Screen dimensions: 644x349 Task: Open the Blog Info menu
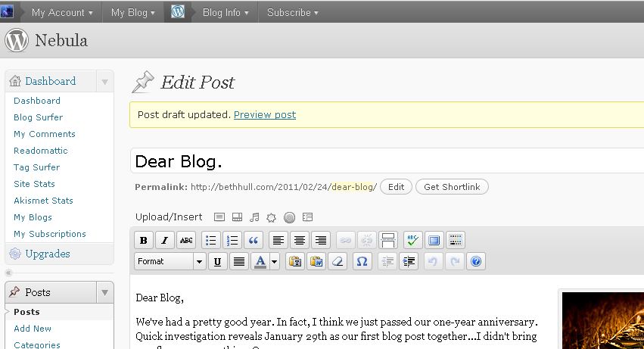tap(226, 12)
